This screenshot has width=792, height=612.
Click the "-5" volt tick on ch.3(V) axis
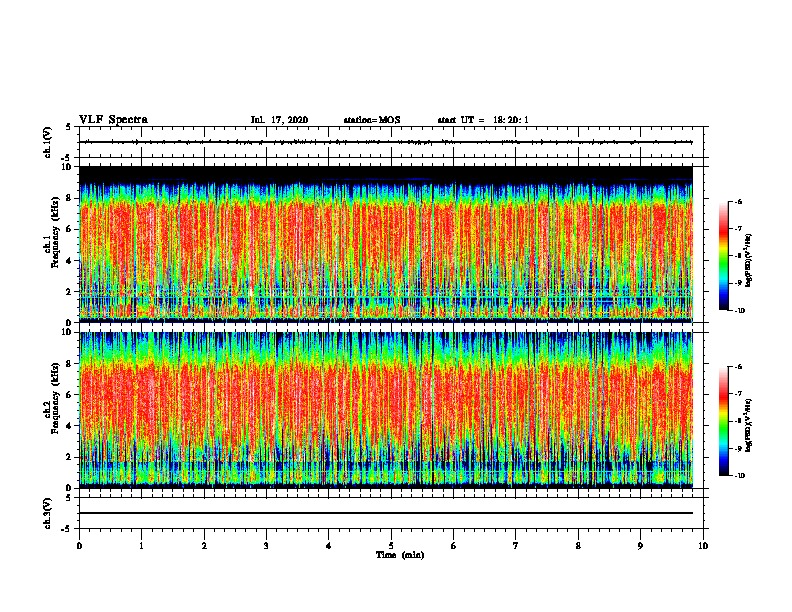coord(67,529)
